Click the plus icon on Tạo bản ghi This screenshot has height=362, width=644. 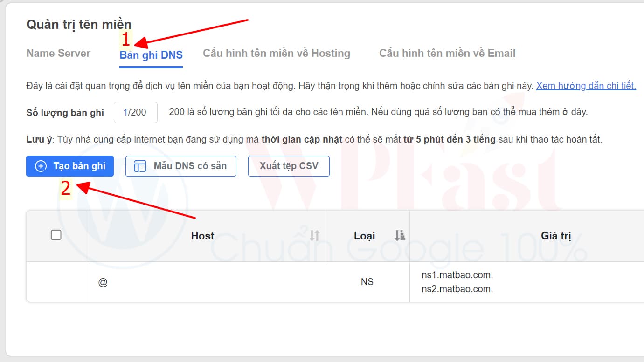point(41,166)
